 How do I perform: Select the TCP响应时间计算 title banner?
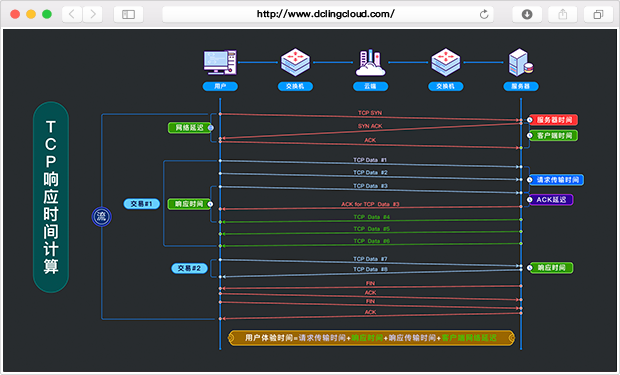click(51, 197)
